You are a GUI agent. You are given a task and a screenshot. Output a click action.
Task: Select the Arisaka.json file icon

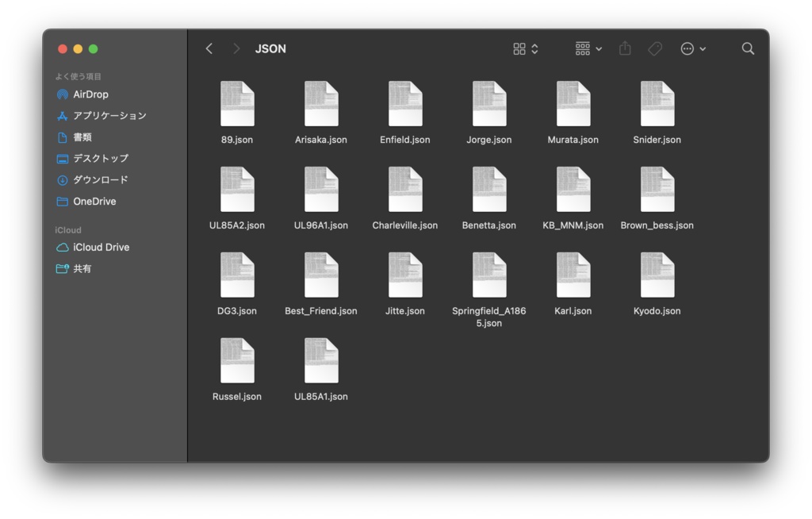[321, 104]
